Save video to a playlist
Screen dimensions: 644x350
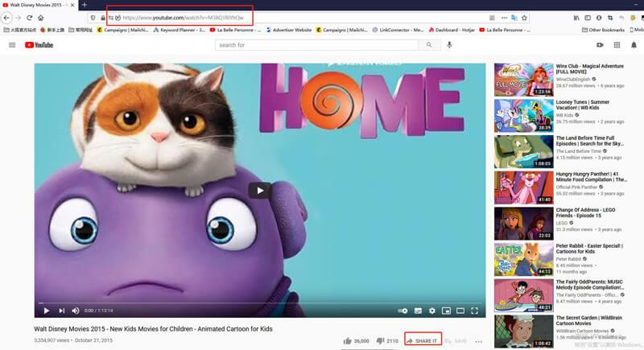pos(456,341)
